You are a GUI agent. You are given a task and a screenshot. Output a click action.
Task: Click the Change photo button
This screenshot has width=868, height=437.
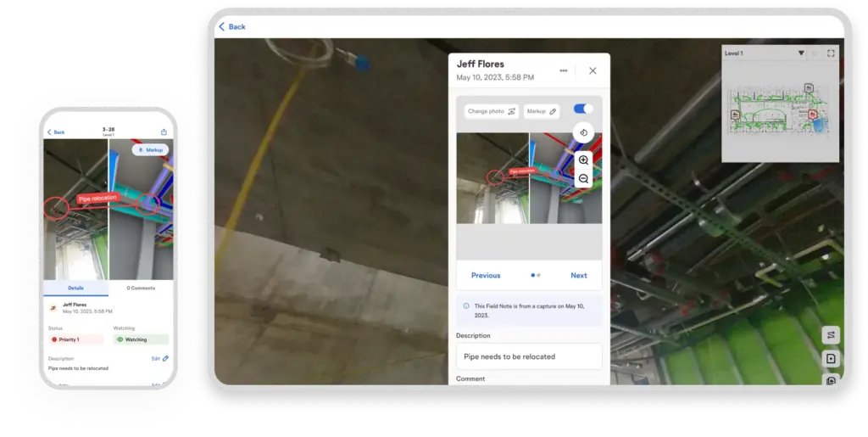pyautogui.click(x=492, y=111)
